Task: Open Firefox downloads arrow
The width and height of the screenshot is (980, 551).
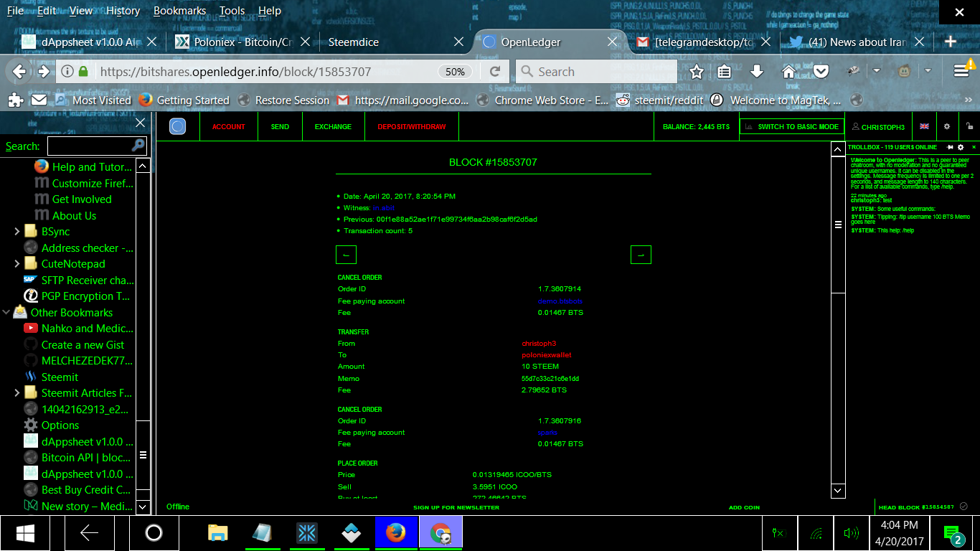Action: click(756, 71)
